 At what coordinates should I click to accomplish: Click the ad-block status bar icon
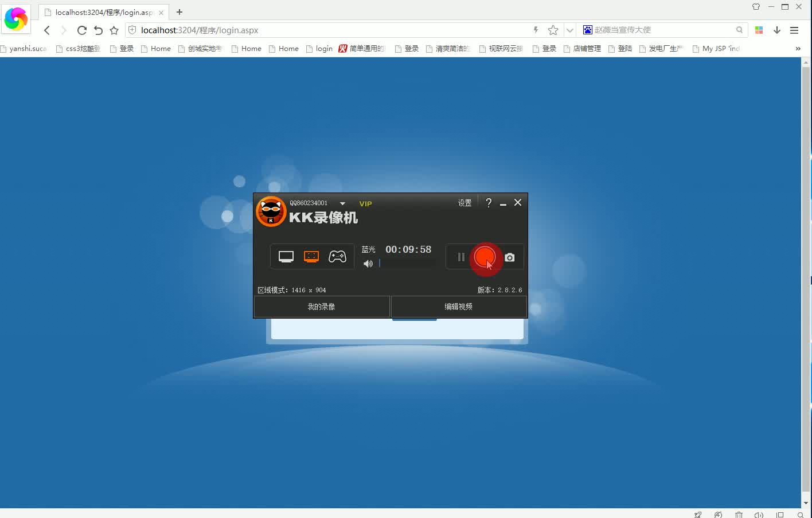[719, 515]
